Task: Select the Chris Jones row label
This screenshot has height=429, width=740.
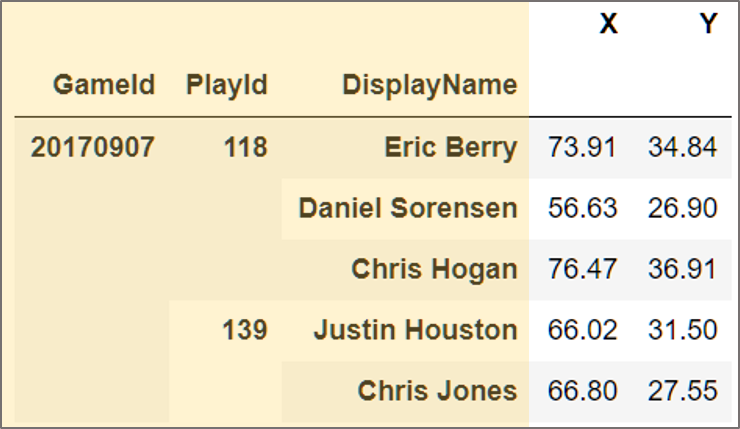Action: (437, 391)
